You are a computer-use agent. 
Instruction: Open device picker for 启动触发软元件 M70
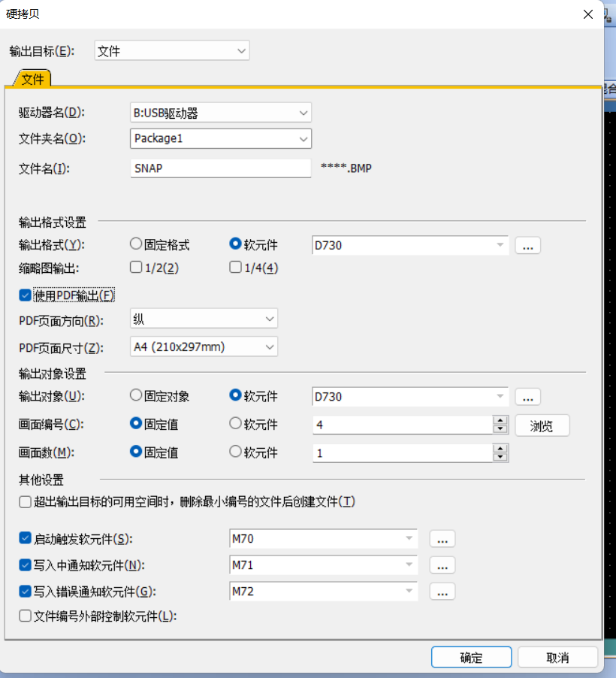pos(442,539)
